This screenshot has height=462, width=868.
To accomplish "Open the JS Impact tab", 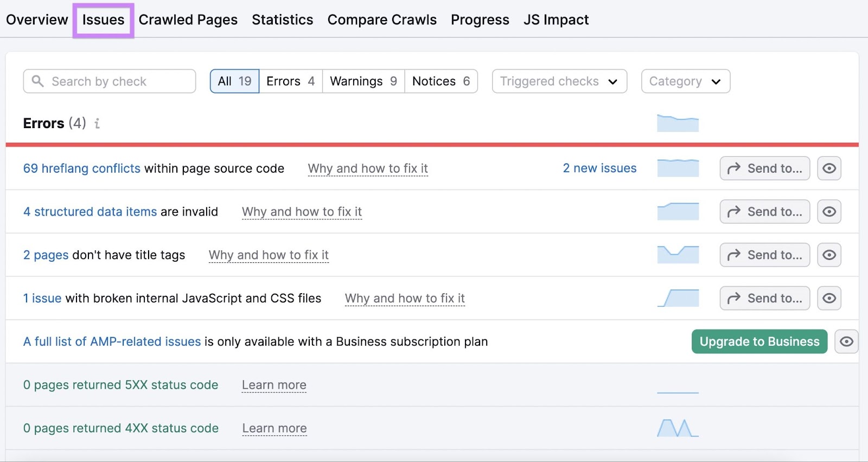I will 556,20.
